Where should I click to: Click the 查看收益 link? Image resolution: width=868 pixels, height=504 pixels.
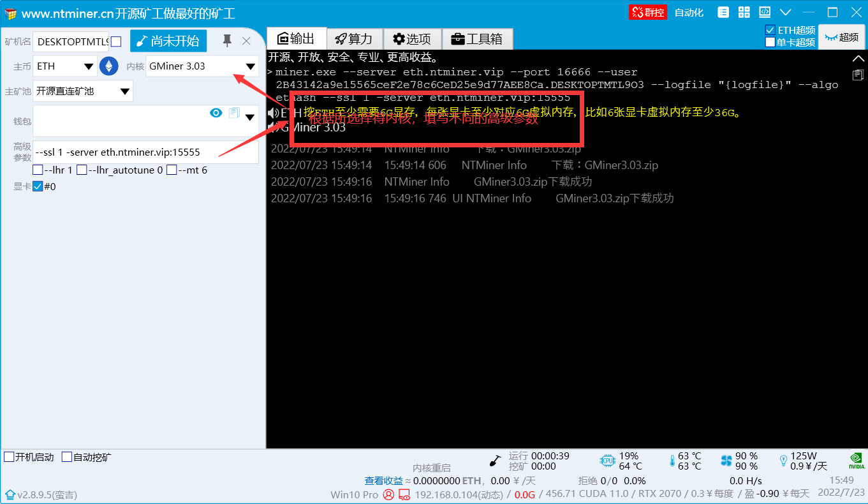pos(383,480)
